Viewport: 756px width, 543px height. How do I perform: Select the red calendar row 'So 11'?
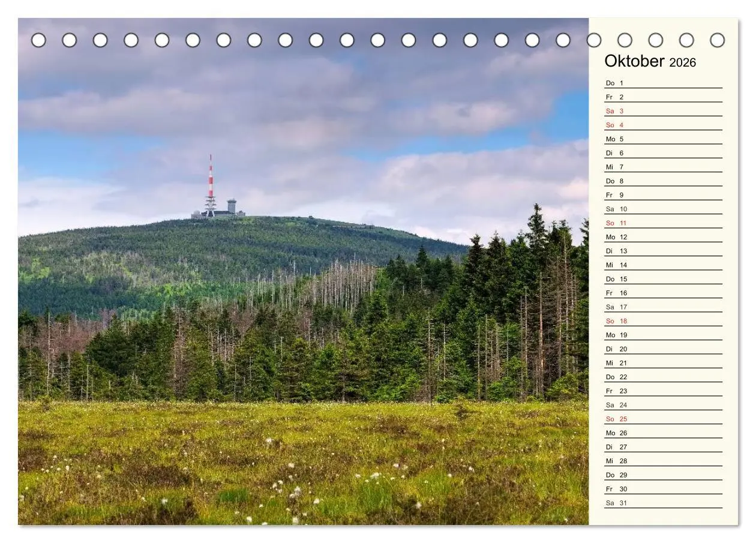coord(663,223)
